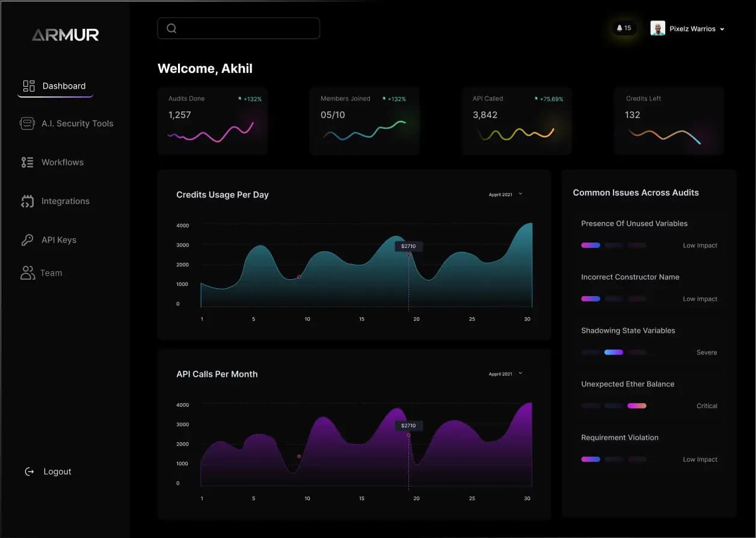
Task: Click the API Keys key icon
Action: tap(27, 240)
